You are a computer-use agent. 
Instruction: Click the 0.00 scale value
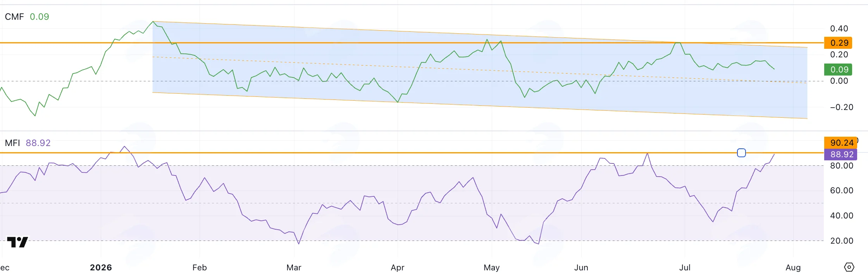(x=839, y=81)
